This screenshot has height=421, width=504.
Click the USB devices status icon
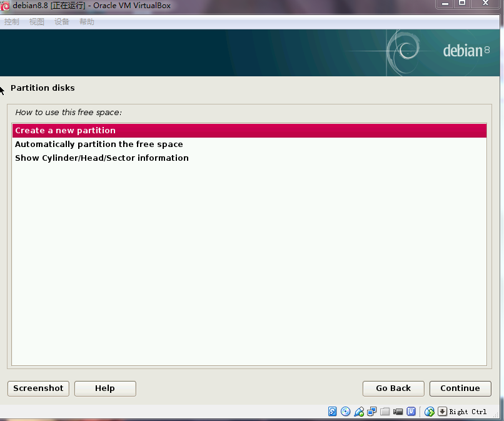point(359,411)
